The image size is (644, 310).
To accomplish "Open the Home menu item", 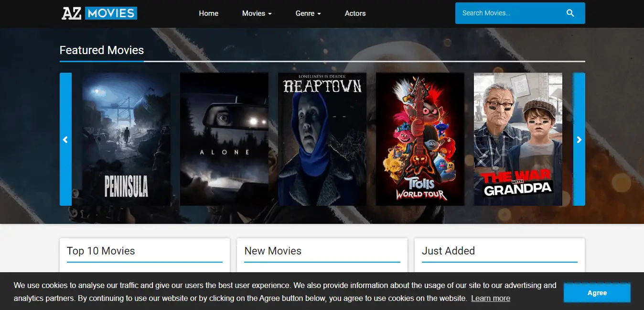I will point(209,13).
